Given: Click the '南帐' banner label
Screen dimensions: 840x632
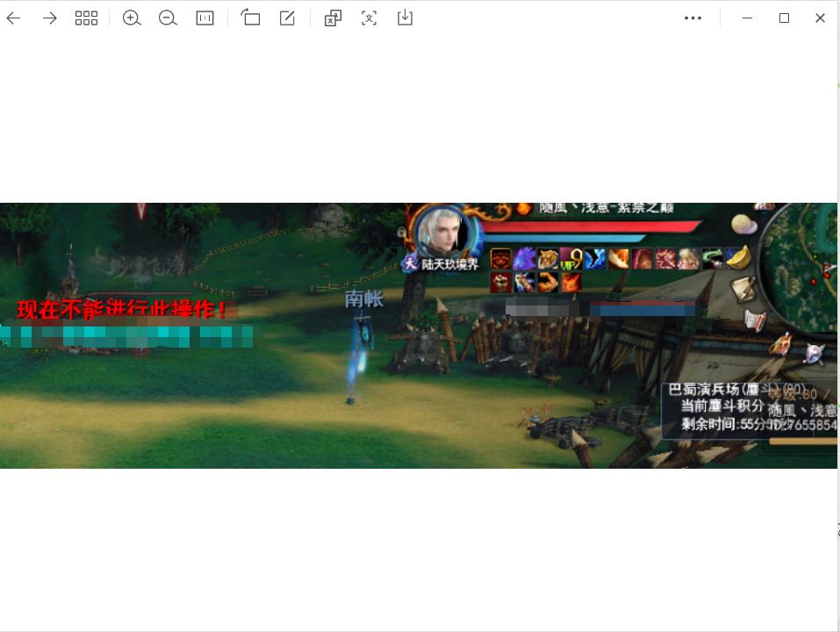Looking at the screenshot, I should (363, 299).
